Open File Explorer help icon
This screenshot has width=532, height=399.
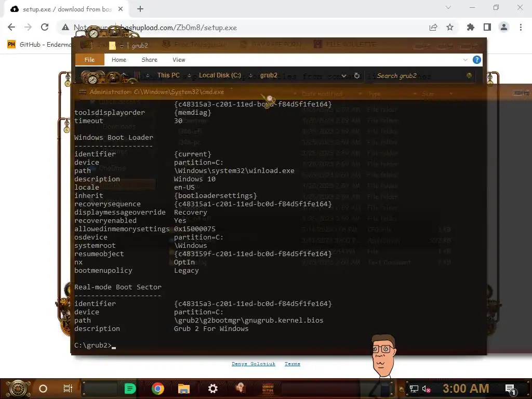pos(477,60)
